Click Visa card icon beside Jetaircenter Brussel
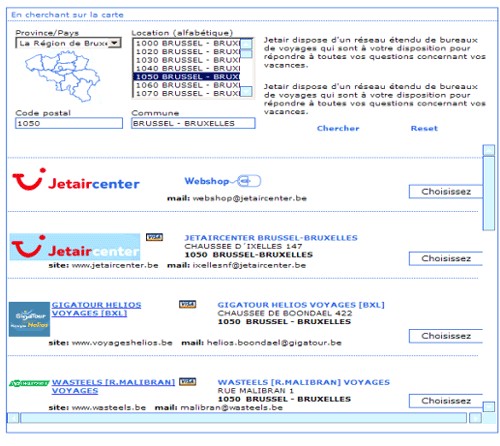 (x=154, y=237)
